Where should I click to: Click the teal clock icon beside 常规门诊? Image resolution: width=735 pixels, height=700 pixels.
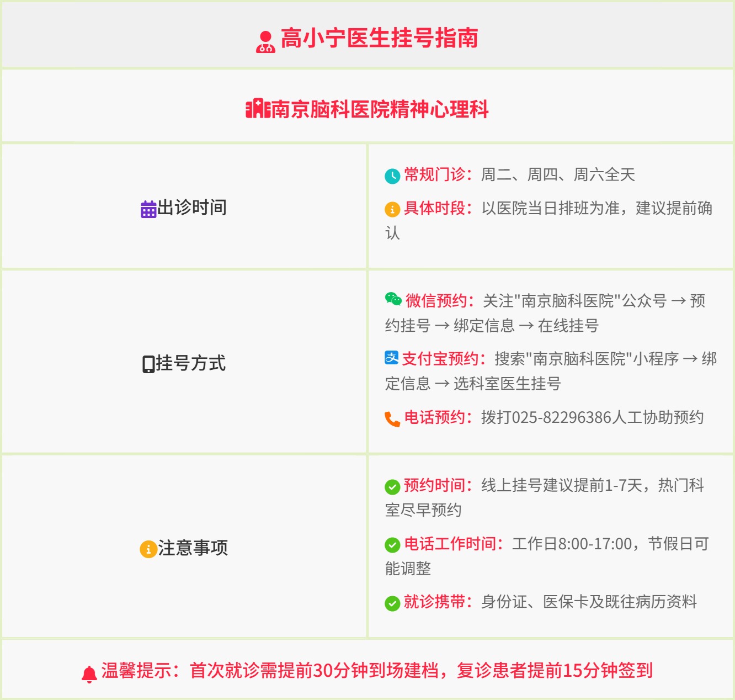(x=392, y=176)
